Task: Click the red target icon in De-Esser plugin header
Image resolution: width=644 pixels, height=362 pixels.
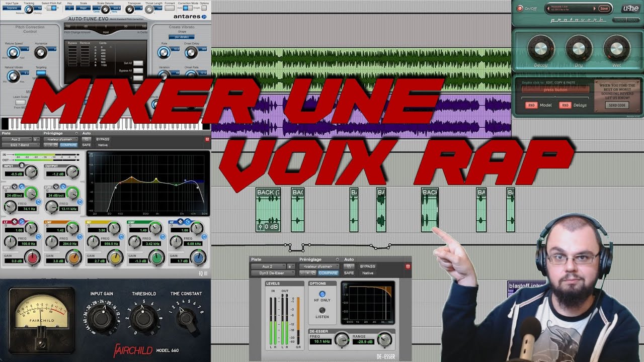Action: pyautogui.click(x=408, y=266)
